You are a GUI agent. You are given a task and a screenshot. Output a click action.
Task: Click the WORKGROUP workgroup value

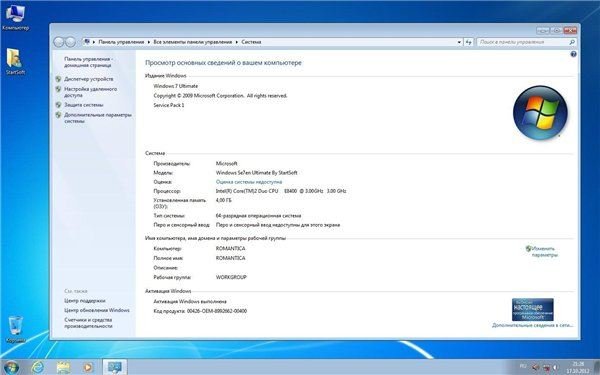[x=231, y=277]
